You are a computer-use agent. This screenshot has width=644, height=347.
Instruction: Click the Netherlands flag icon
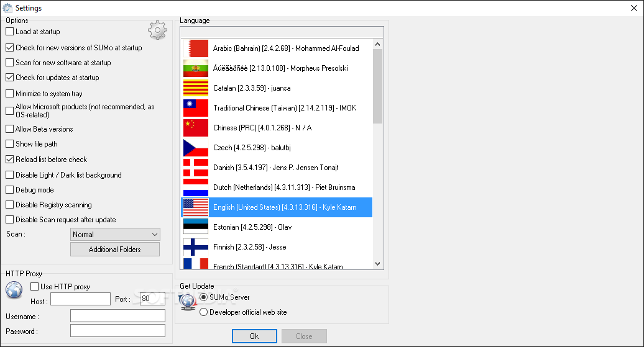tap(196, 187)
